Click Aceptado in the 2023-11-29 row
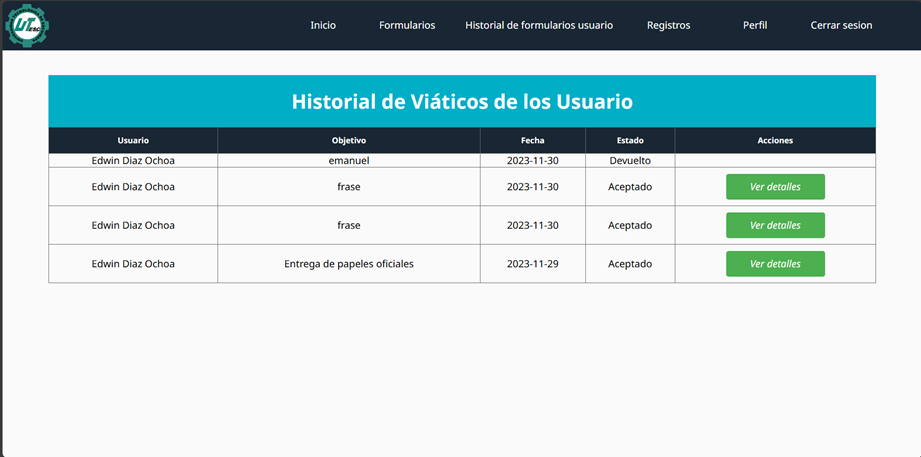The width and height of the screenshot is (921, 457). 630,264
